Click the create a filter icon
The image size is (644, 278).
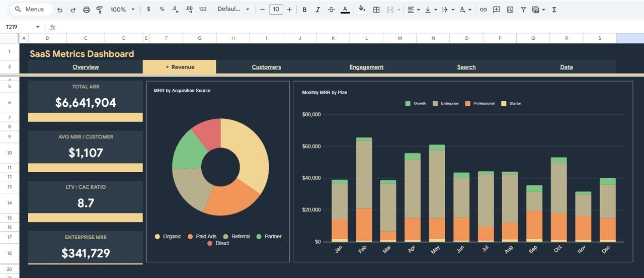point(523,10)
